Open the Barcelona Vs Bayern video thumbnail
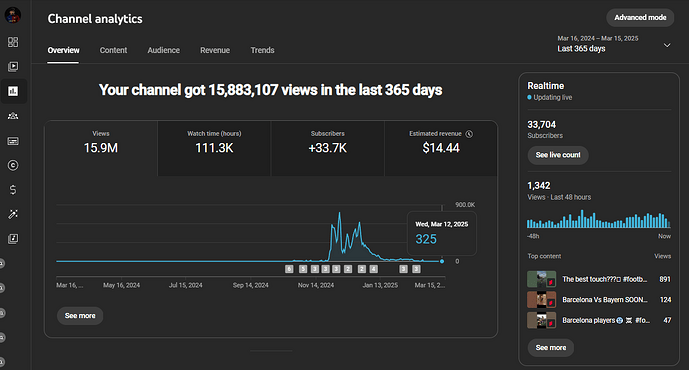This screenshot has height=370, width=689. point(541,300)
